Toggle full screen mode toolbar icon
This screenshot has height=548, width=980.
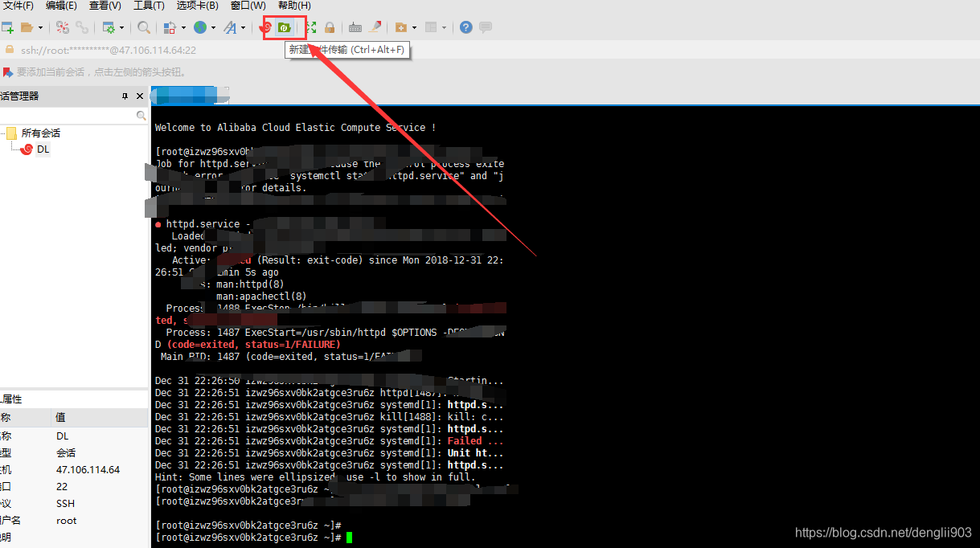311,27
